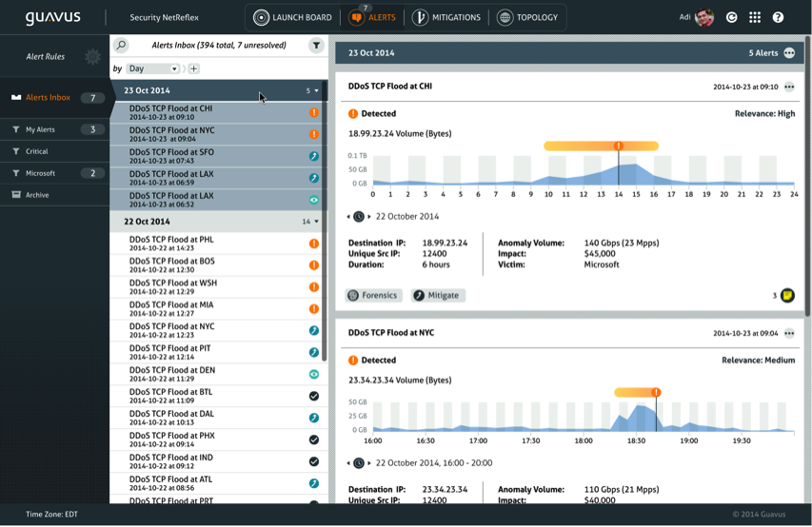Open options menu for 5 Alerts header
The height and width of the screenshot is (527, 812).
(x=789, y=53)
